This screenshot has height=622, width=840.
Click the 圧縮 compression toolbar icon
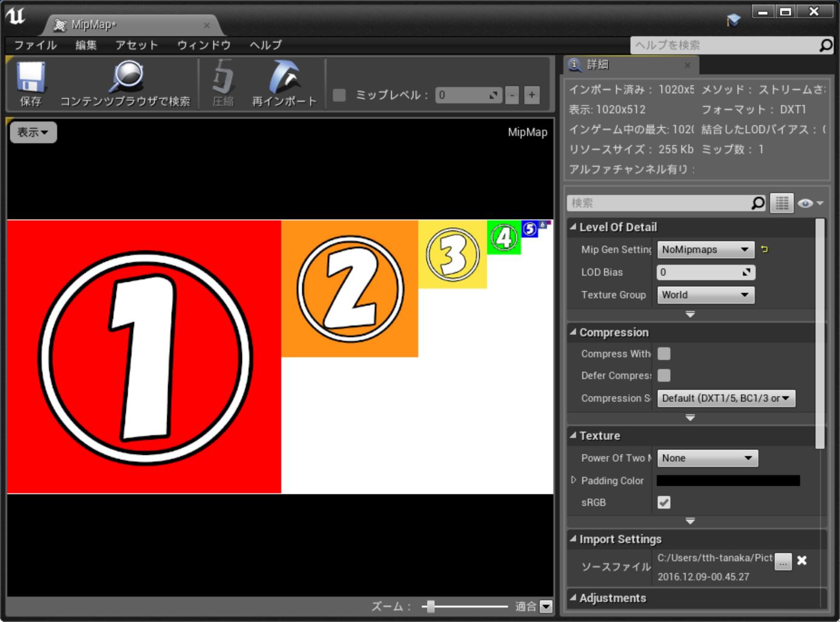pos(221,83)
